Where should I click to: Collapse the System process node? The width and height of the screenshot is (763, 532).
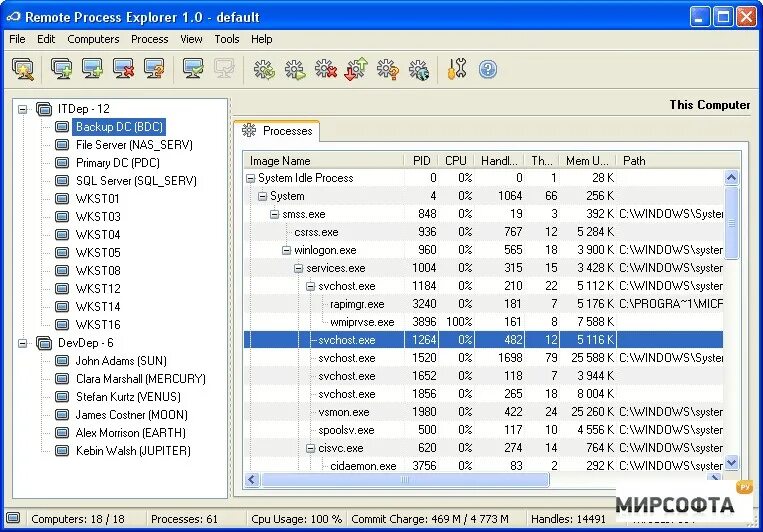tap(263, 196)
